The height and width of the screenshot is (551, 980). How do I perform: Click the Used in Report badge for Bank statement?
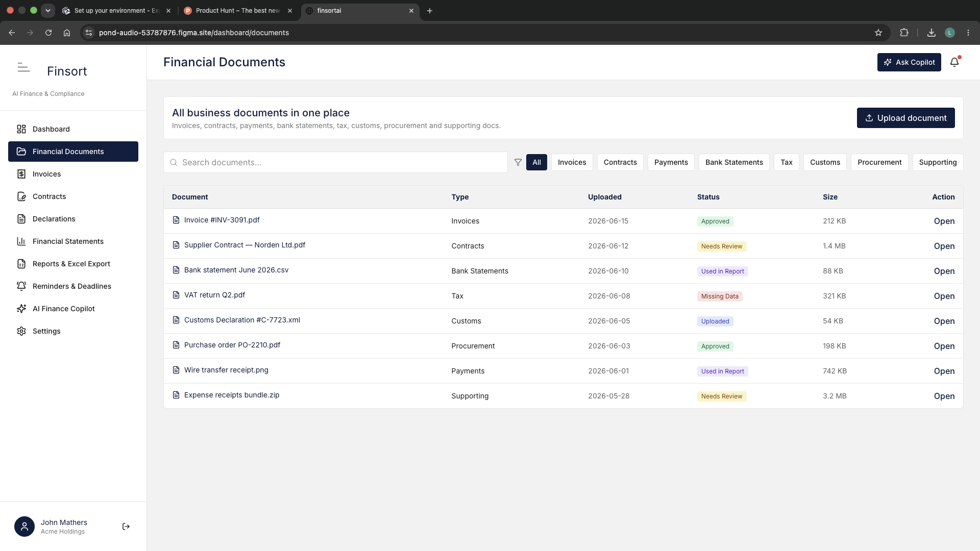coord(722,271)
